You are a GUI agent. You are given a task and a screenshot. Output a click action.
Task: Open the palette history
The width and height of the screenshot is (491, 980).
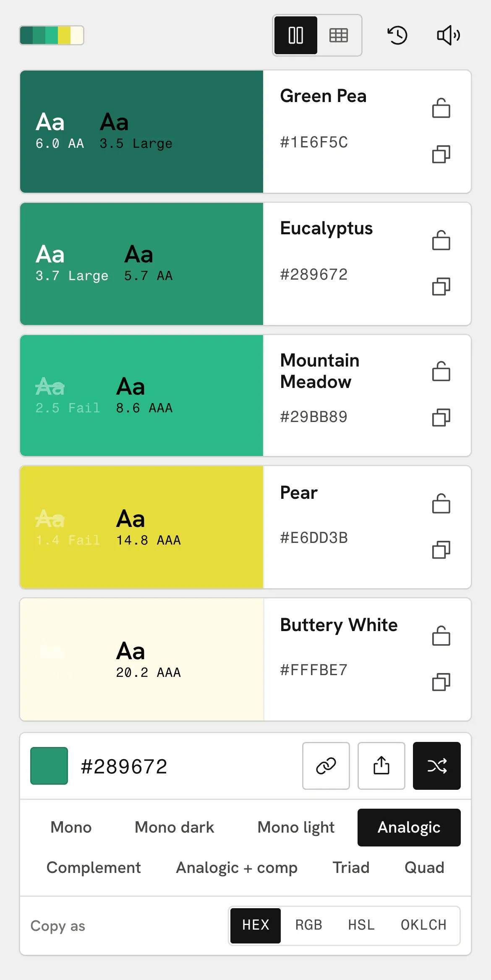point(397,35)
